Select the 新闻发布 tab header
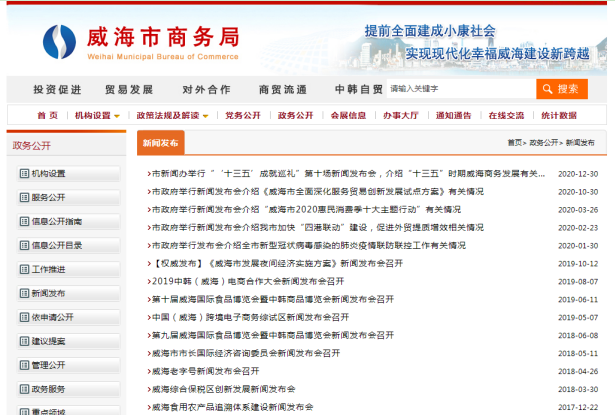Viewport: 615px width, 415px height. (x=161, y=143)
